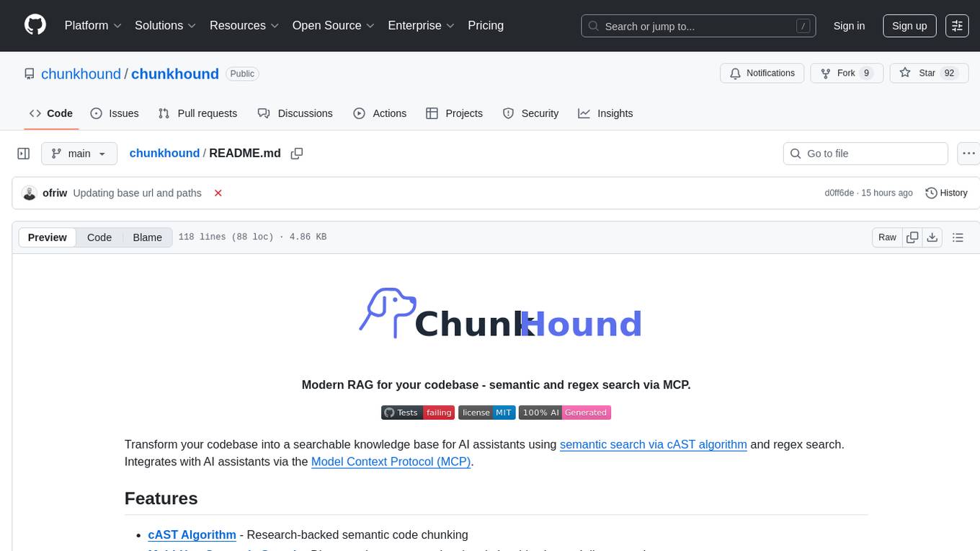Open the GitHub homepage logo
This screenshot has width=980, height=551.
[x=35, y=25]
